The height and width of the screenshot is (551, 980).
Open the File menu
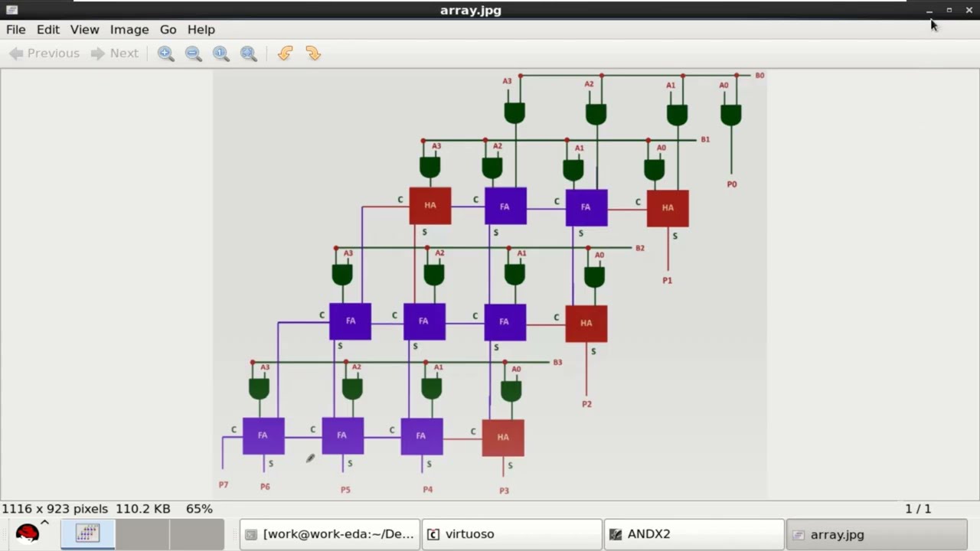click(16, 29)
